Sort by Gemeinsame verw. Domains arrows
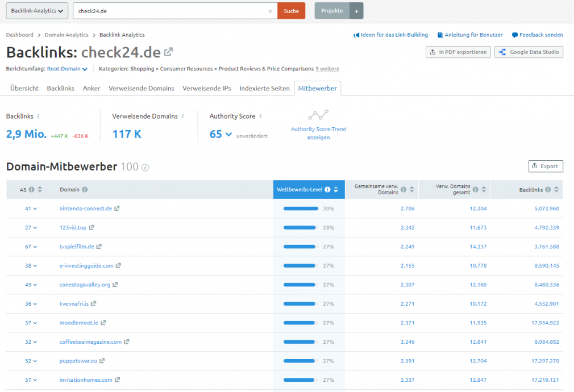The image size is (574, 392). [411, 190]
